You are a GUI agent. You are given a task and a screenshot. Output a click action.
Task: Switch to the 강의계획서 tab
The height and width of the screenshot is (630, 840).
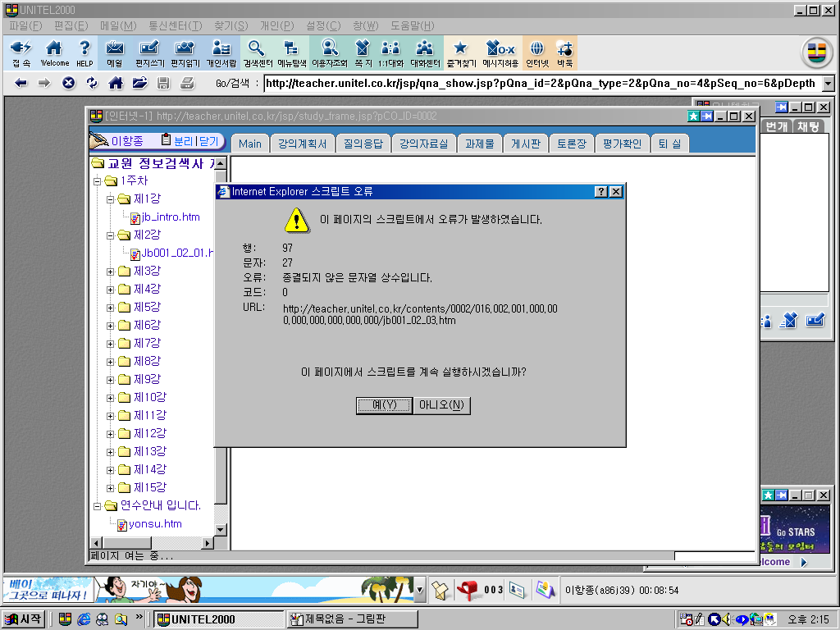coord(302,144)
